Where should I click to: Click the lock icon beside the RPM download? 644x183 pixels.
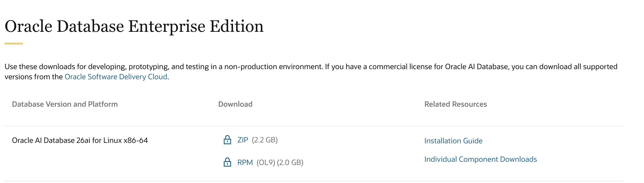(227, 162)
